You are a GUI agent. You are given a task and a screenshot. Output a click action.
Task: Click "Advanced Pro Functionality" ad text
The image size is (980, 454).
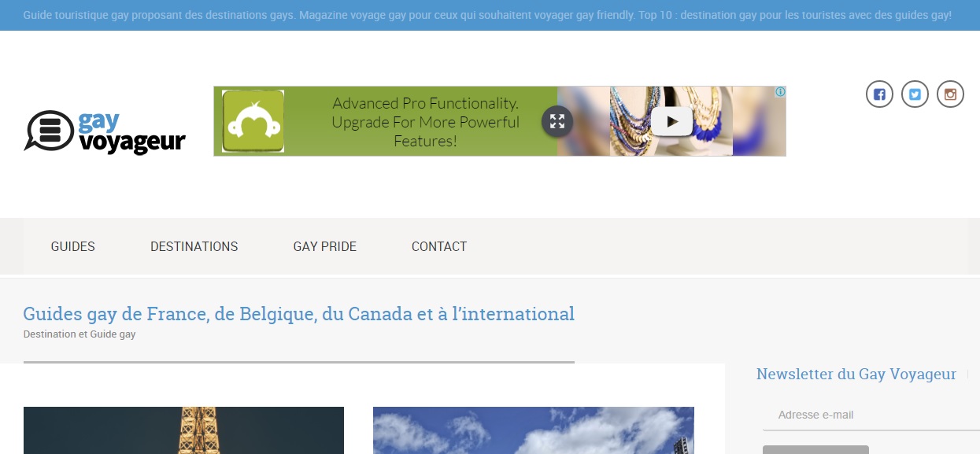[425, 103]
